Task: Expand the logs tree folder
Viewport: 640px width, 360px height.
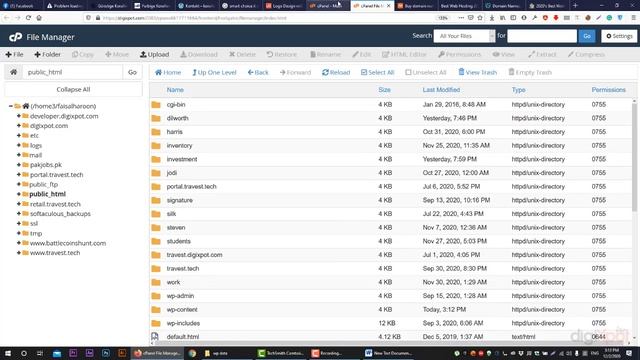Action: (19, 145)
